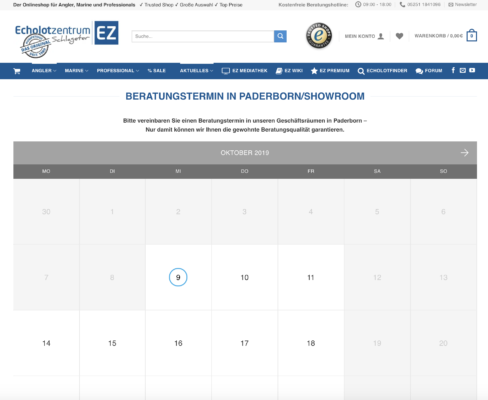
Task: Select October 16 in calendar
Action: [x=178, y=343]
